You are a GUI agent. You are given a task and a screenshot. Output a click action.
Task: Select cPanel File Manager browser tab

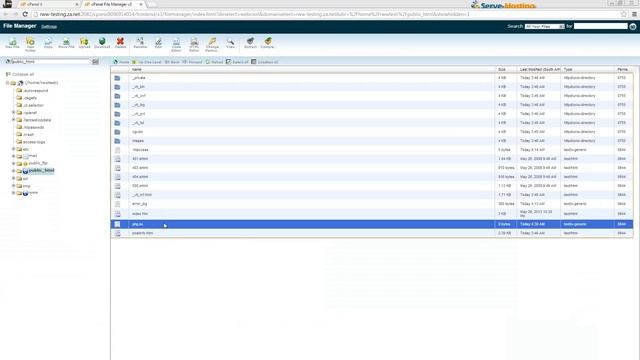click(113, 4)
